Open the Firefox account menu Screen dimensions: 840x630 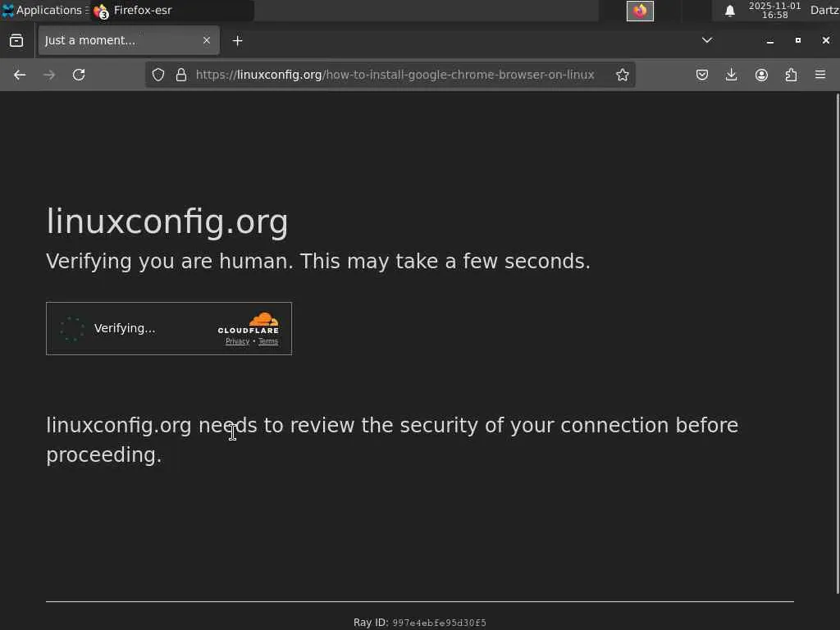pyautogui.click(x=761, y=75)
